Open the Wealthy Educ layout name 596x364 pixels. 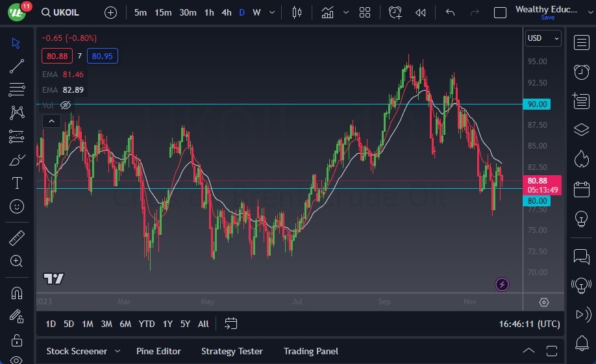click(546, 9)
